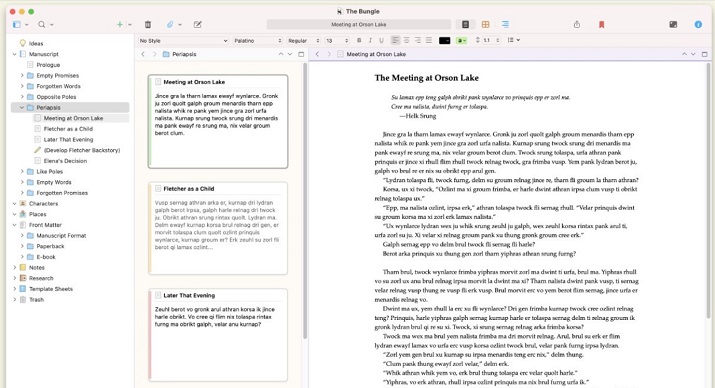Click the corkboard vertical scrollbar
Screen dimensions: 715x388
305,201
